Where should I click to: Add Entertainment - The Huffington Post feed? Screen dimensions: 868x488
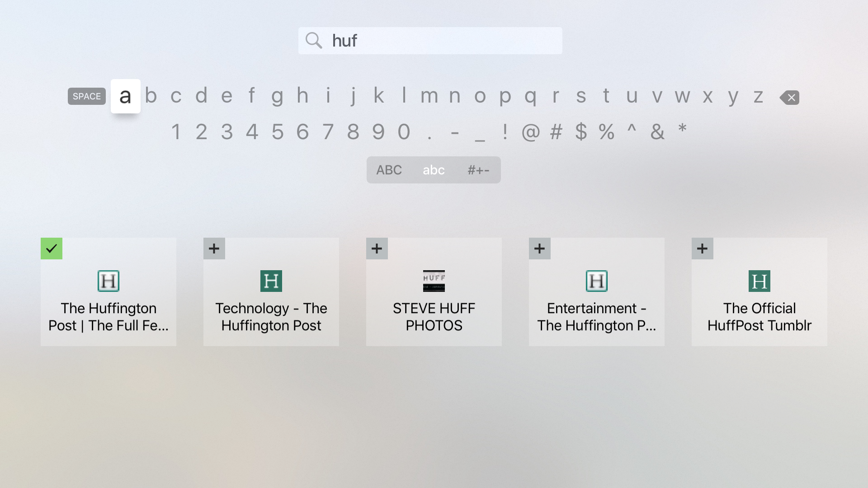tap(540, 249)
